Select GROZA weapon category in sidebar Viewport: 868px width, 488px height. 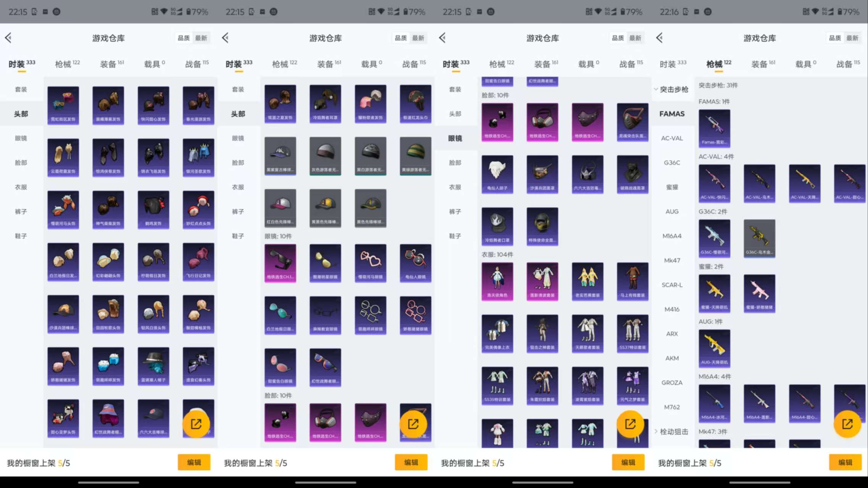[672, 382]
